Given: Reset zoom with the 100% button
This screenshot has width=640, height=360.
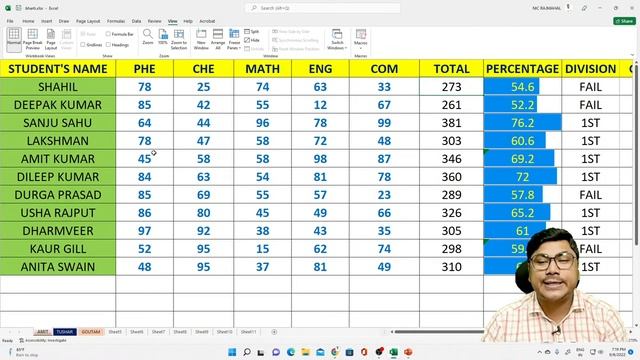Looking at the screenshot, I should click(163, 37).
